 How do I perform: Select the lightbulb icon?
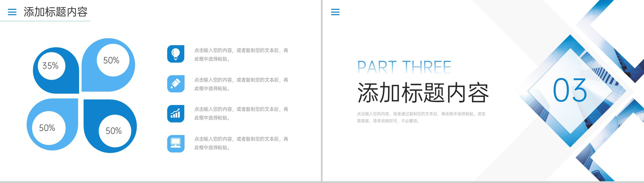tap(176, 54)
